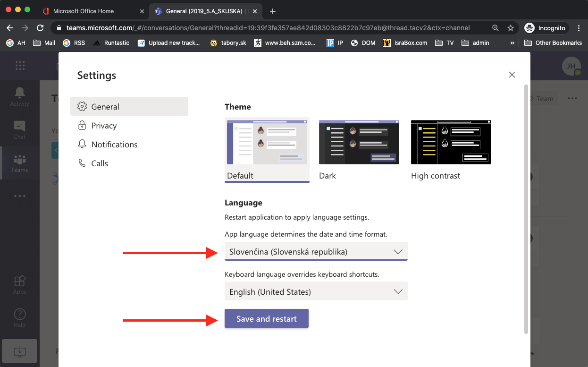Expand keyboard language dropdown English (United States)

[316, 292]
